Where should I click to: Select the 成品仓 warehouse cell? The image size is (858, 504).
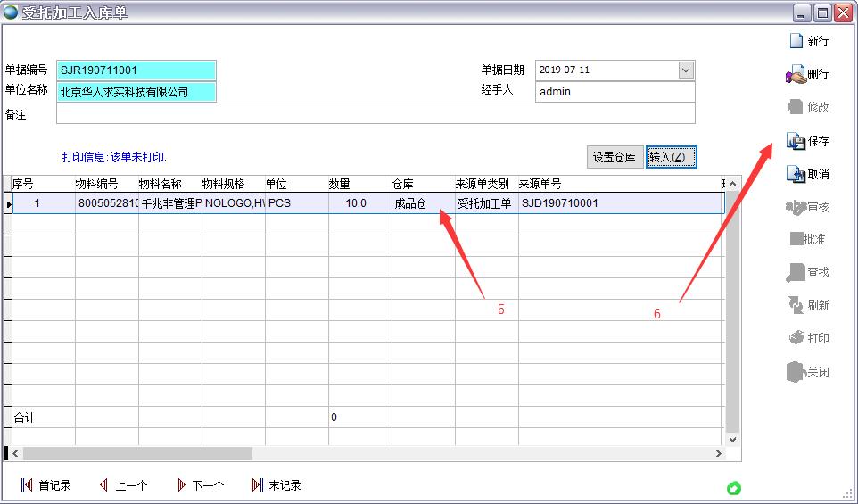(422, 203)
